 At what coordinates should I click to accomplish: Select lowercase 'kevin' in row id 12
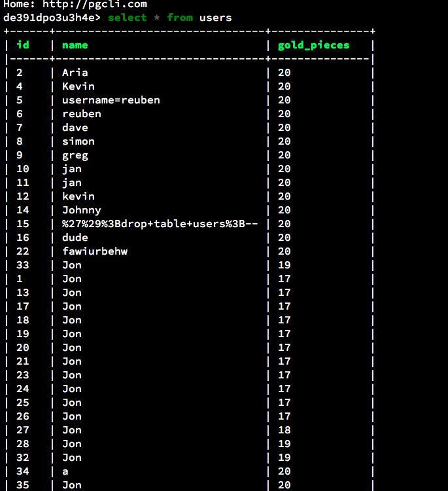coord(78,196)
